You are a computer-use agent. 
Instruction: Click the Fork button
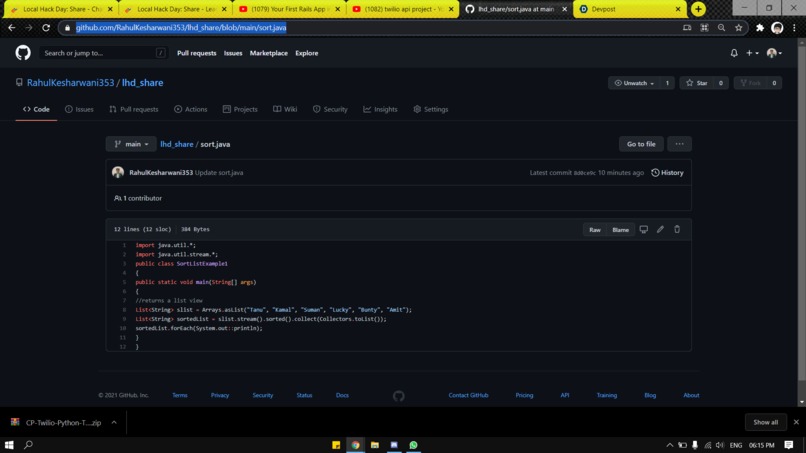[x=750, y=83]
